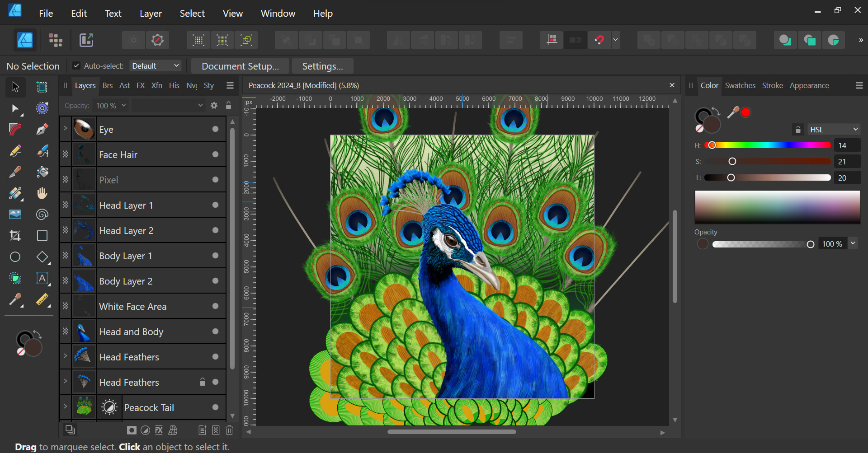868x453 pixels.
Task: Click the delete layer trash icon
Action: [229, 430]
